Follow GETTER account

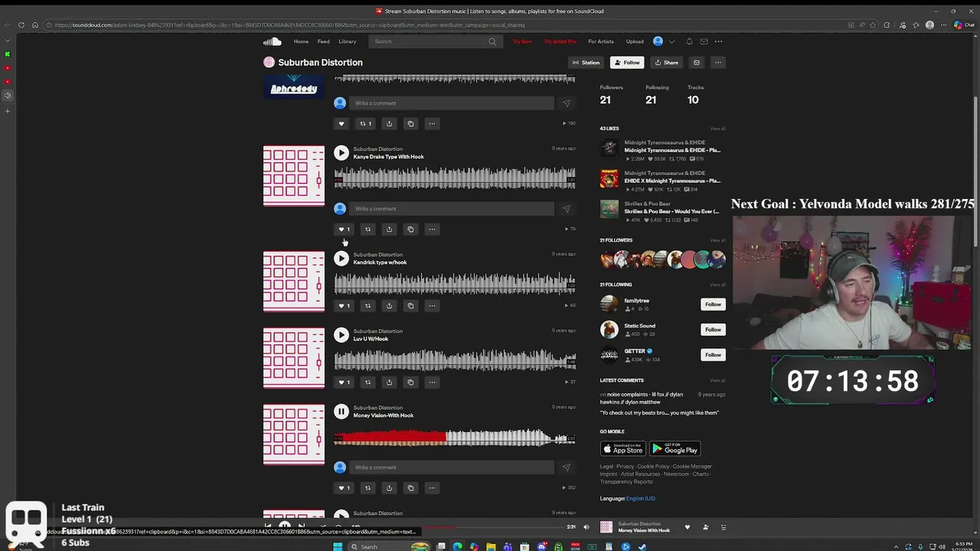[x=713, y=355]
